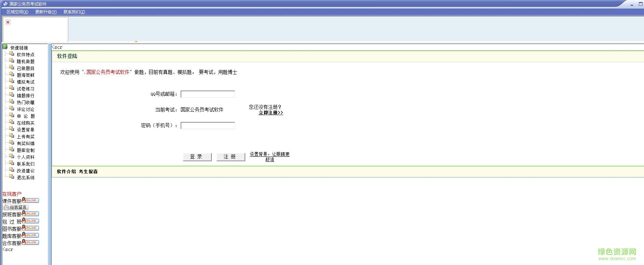Image resolution: width=644 pixels, height=265 pixels.
Task: Open the 区域空间(X) menu
Action: [x=17, y=12]
